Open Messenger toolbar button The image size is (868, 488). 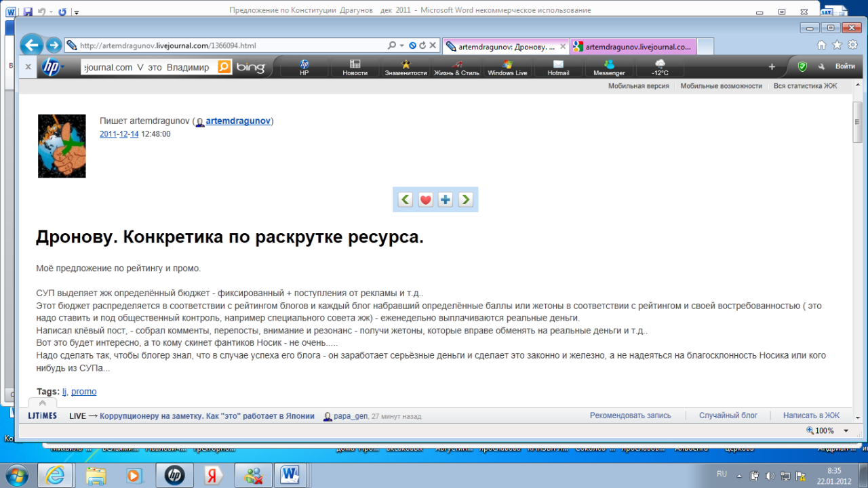[x=609, y=67]
